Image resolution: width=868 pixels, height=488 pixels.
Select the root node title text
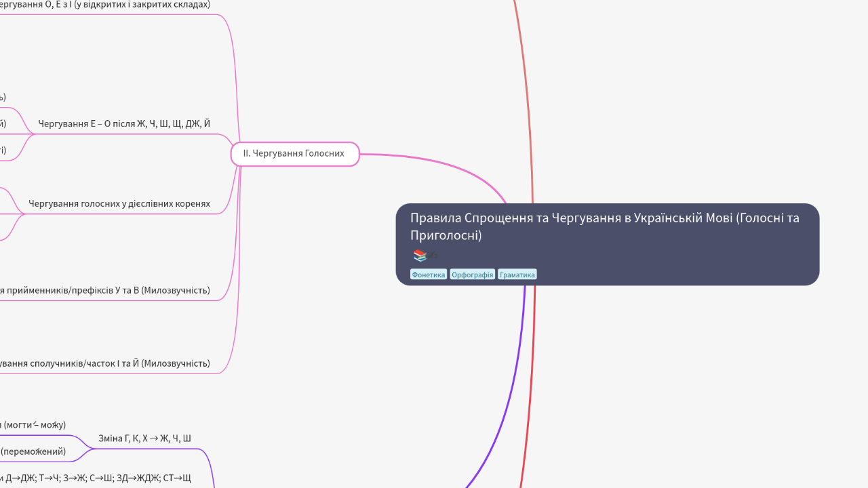[x=604, y=226]
